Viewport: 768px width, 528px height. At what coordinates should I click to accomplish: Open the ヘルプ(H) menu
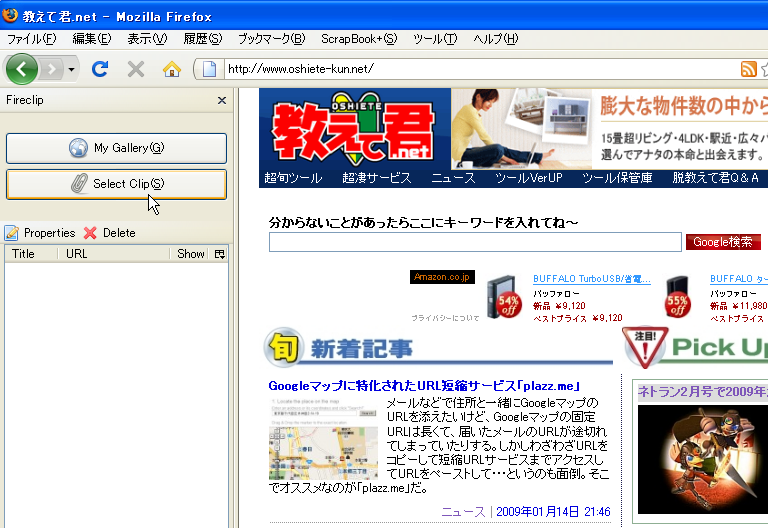(x=495, y=39)
